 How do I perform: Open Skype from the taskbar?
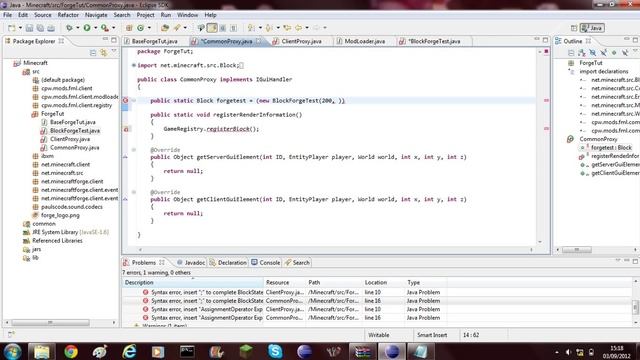click(275, 351)
